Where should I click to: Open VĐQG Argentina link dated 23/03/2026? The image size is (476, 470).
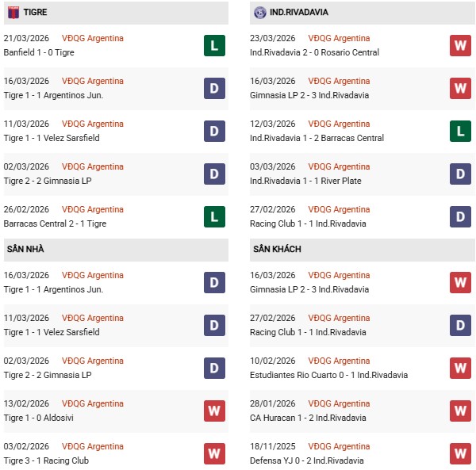(339, 38)
